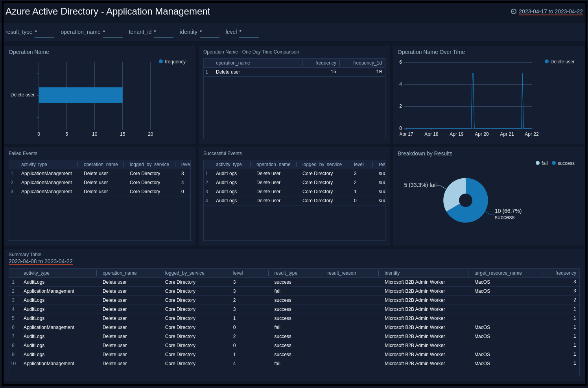Sort Summary Table by operation_name header
This screenshot has width=588, height=388.
point(120,273)
